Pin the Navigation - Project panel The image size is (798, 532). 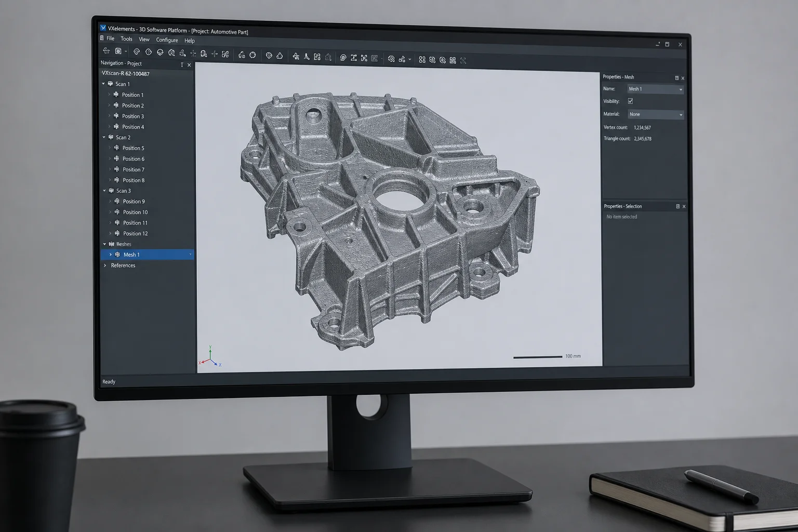[182, 65]
